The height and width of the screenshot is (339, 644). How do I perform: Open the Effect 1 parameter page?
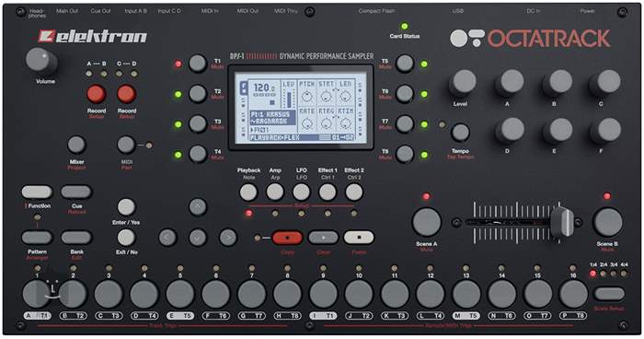[x=328, y=193]
